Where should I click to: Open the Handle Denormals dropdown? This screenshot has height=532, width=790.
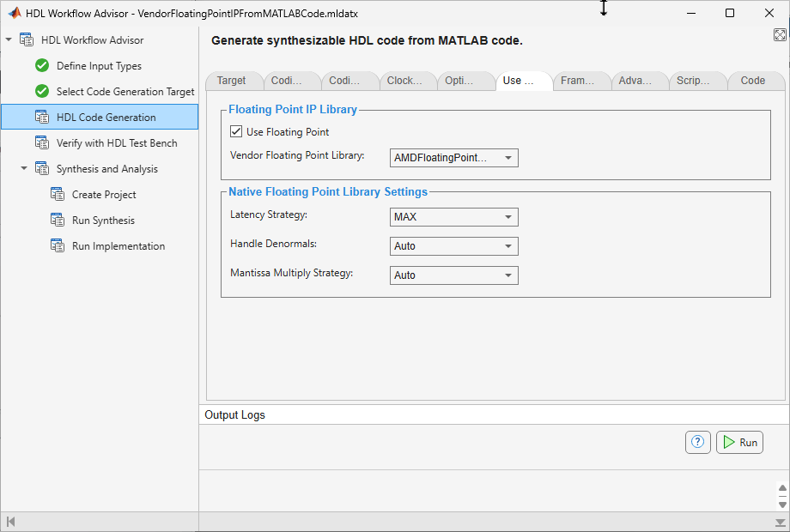[454, 246]
